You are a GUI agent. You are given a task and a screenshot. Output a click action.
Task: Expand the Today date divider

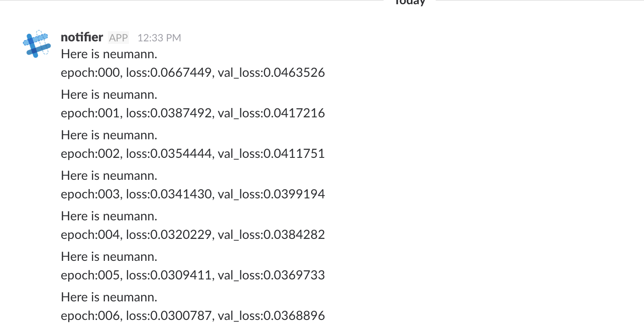click(x=410, y=3)
